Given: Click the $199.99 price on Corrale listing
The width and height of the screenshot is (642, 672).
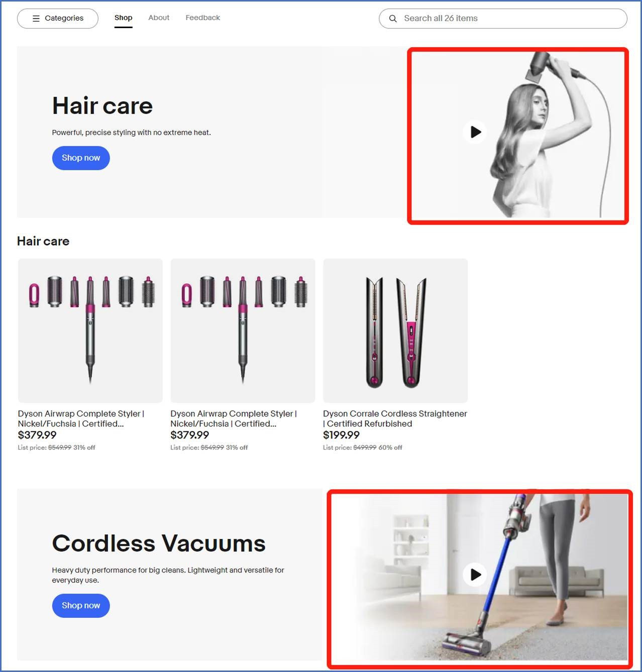Looking at the screenshot, I should (341, 435).
